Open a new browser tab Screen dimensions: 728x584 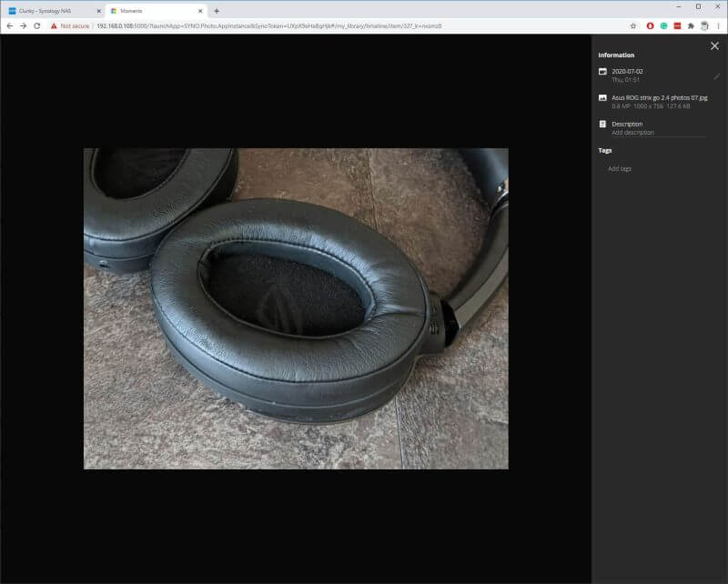click(217, 11)
